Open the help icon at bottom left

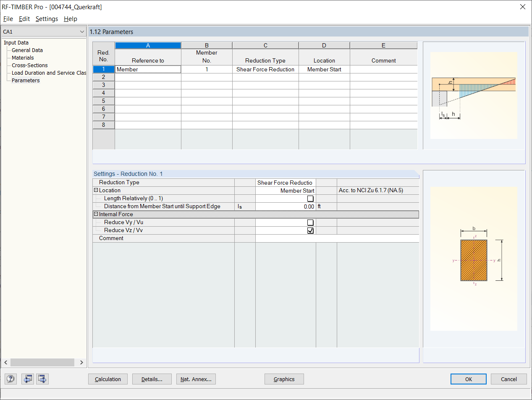[x=10, y=379]
